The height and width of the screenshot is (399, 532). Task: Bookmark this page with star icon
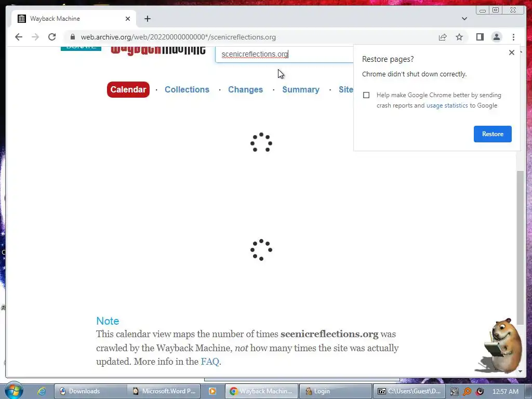(x=459, y=37)
